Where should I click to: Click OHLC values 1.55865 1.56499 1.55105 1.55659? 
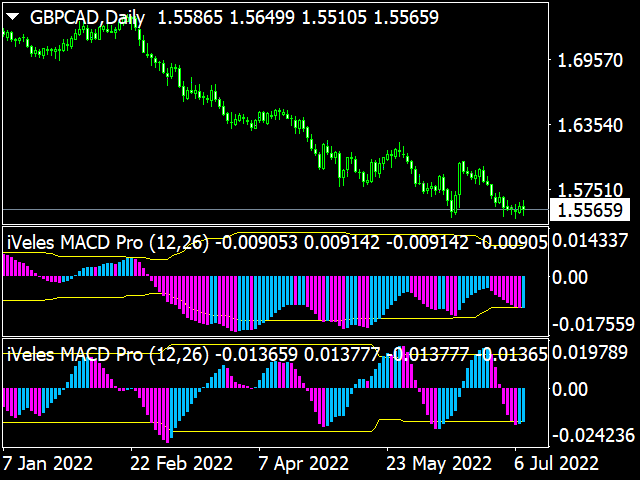point(298,18)
